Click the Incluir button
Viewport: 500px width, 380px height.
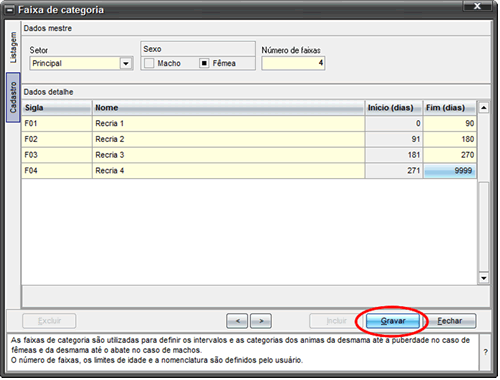[336, 321]
